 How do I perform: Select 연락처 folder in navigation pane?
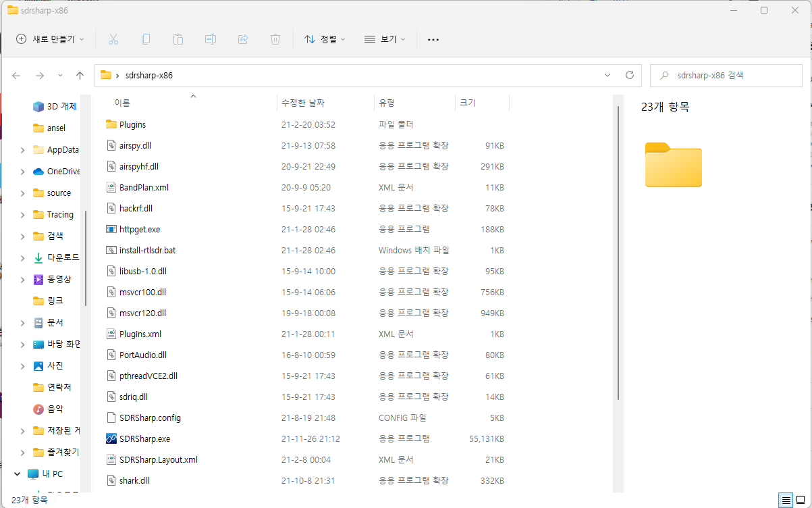point(59,387)
